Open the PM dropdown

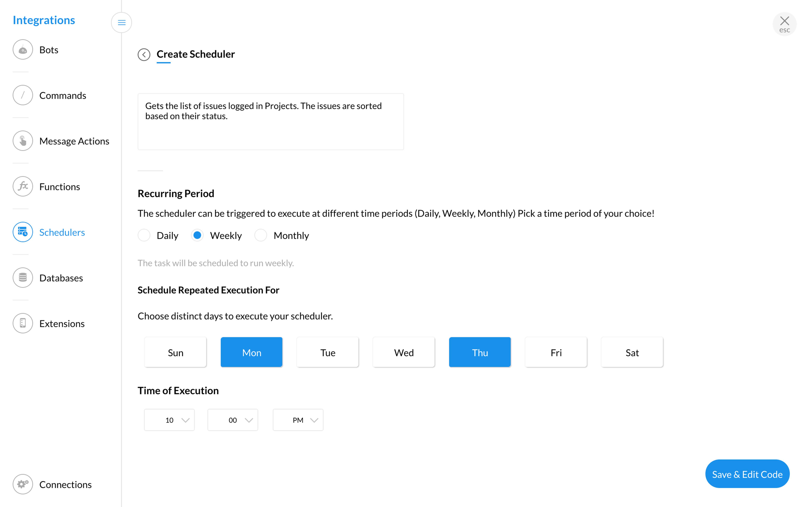[x=298, y=420]
